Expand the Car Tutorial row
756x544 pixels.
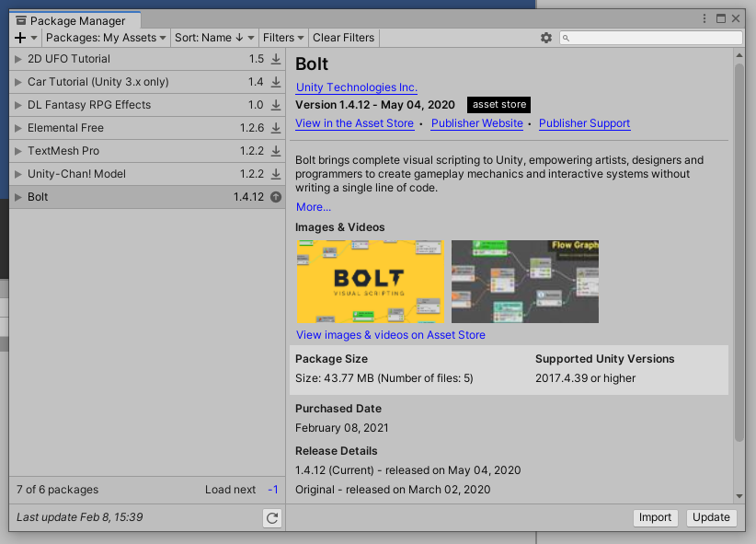click(x=18, y=82)
